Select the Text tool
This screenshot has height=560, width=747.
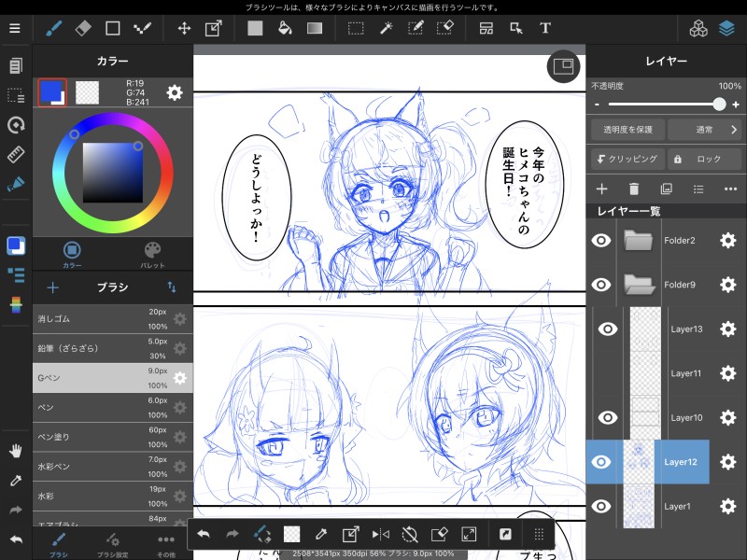pyautogui.click(x=545, y=29)
